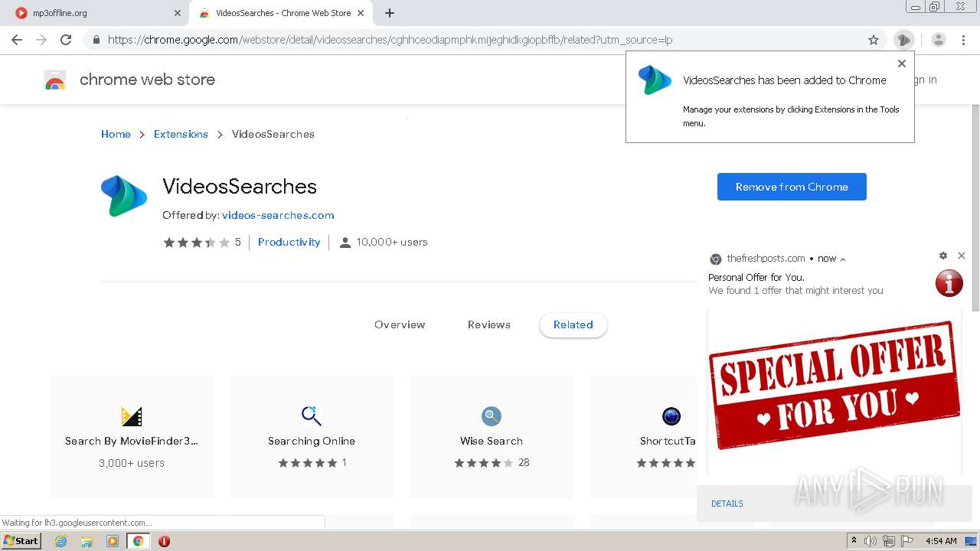This screenshot has height=551, width=980.
Task: Open the Chrome profile avatar icon
Action: pyautogui.click(x=939, y=40)
